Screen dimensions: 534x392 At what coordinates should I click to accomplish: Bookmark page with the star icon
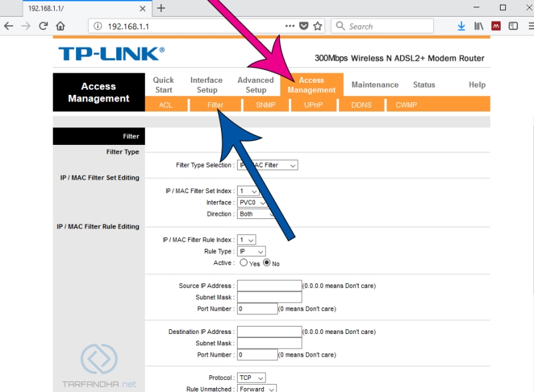[318, 26]
